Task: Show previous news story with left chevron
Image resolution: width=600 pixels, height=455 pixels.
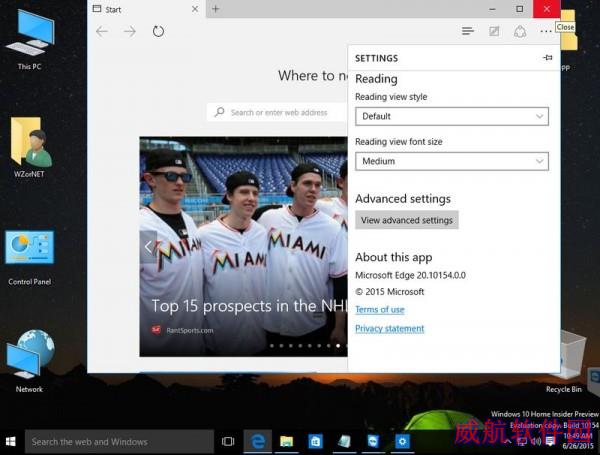Action: (148, 247)
